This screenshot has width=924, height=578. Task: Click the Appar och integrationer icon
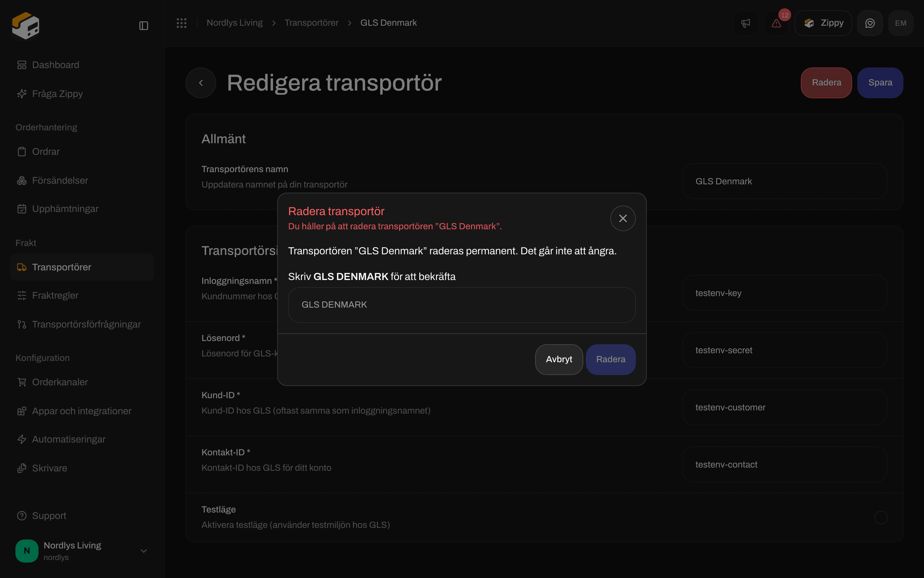tap(22, 411)
